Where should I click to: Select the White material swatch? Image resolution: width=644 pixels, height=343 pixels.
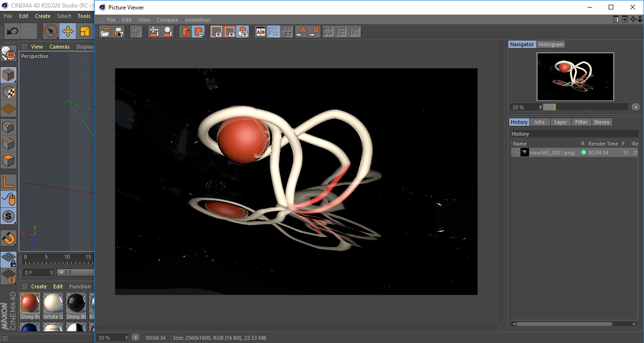coord(53,303)
